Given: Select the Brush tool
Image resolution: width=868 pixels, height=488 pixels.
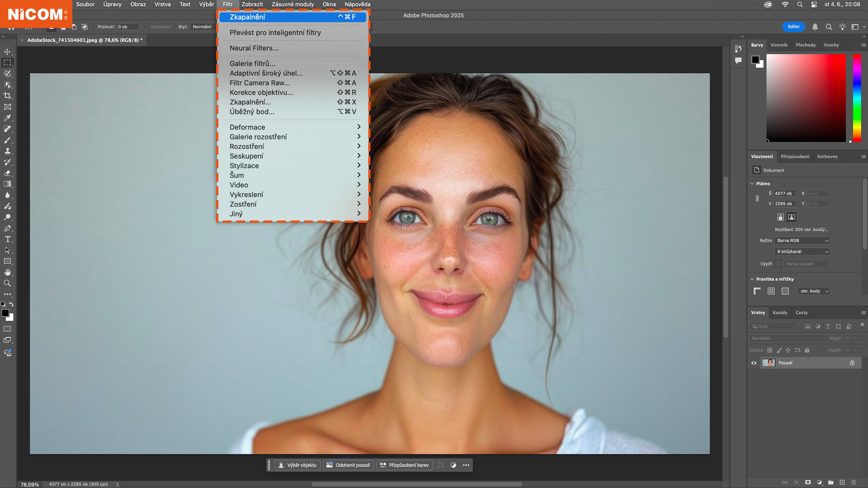Looking at the screenshot, I should pos(7,140).
